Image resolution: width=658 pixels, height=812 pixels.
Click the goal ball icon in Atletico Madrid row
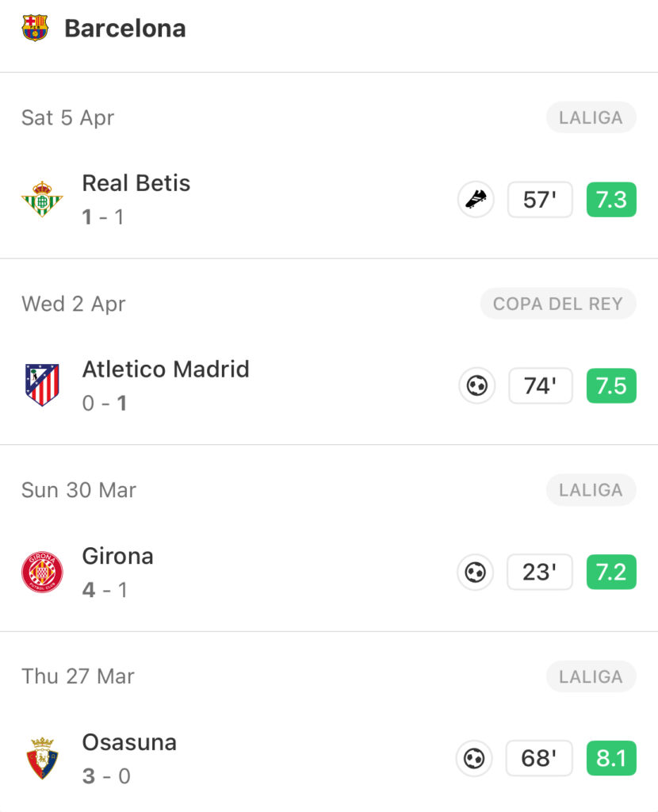tap(476, 386)
